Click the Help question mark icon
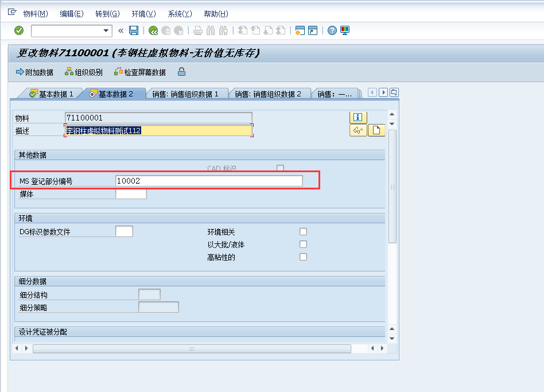 [x=331, y=30]
